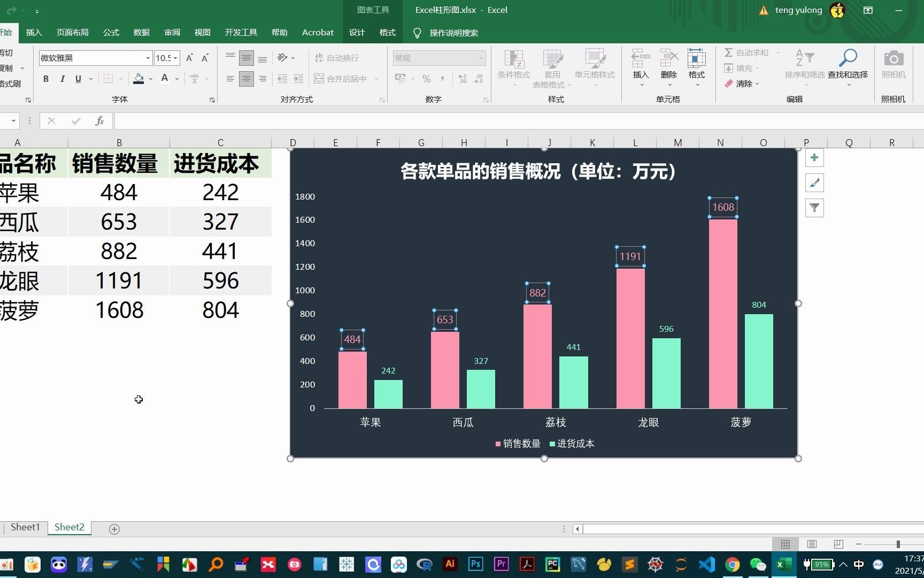This screenshot has width=924, height=578.
Task: Switch to page layout view icon
Action: coord(812,544)
